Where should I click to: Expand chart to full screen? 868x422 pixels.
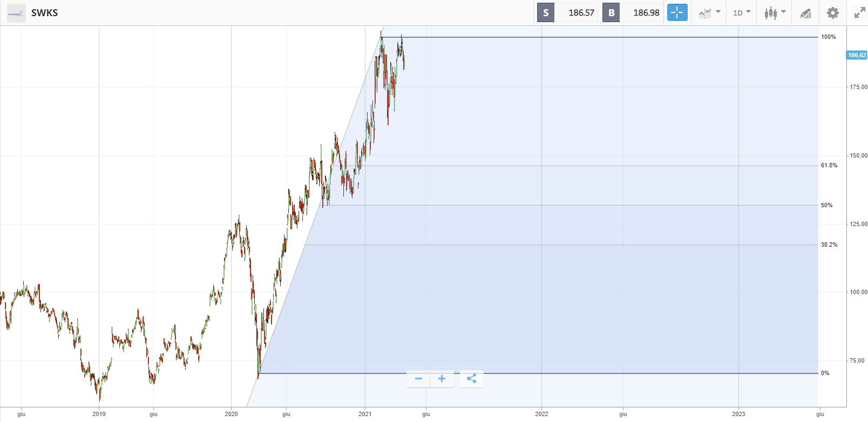pos(859,13)
